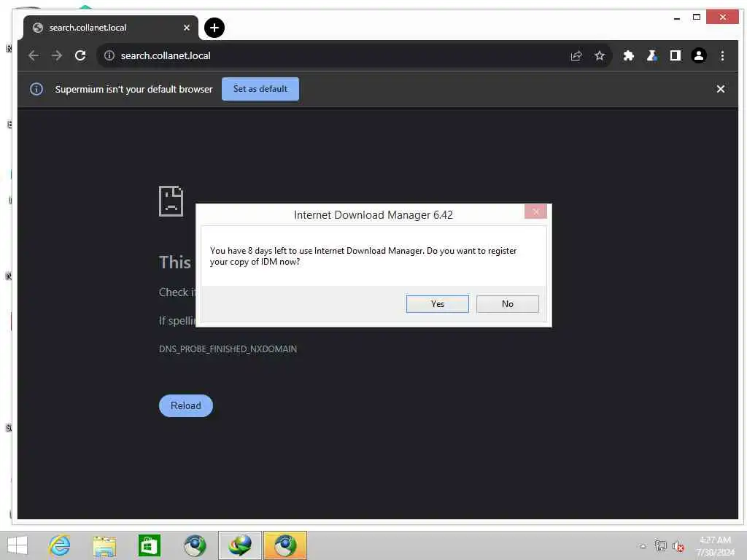Click the info icon in the infobar

(x=36, y=89)
